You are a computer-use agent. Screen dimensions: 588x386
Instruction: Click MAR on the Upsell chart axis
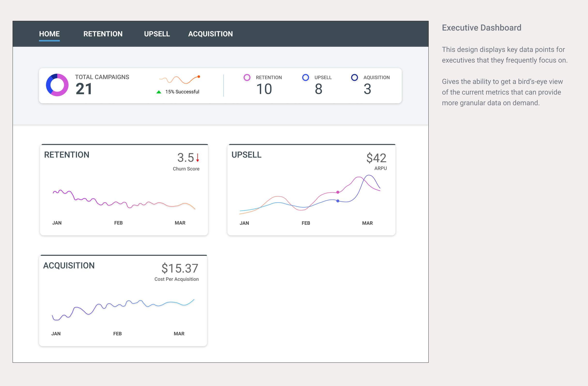click(367, 223)
